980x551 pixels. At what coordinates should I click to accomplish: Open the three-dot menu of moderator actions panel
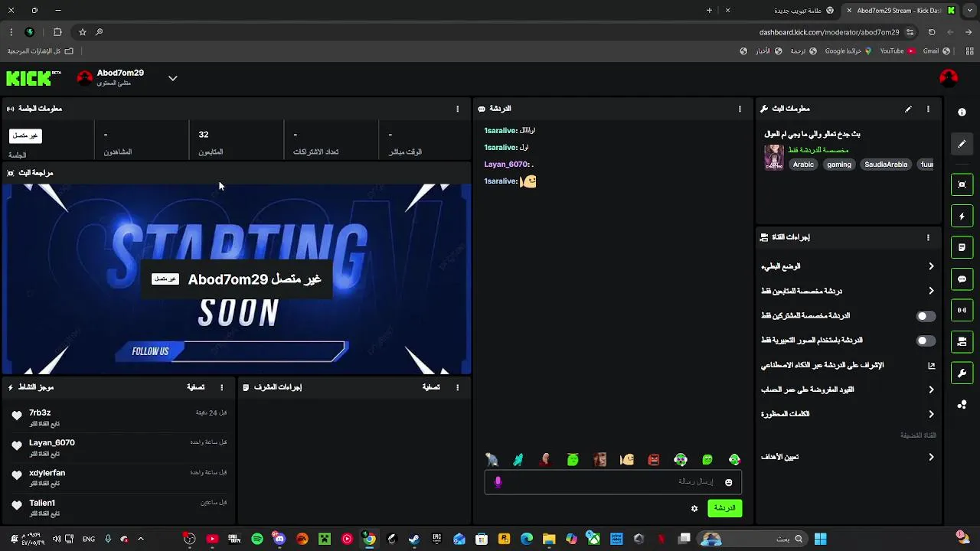458,387
